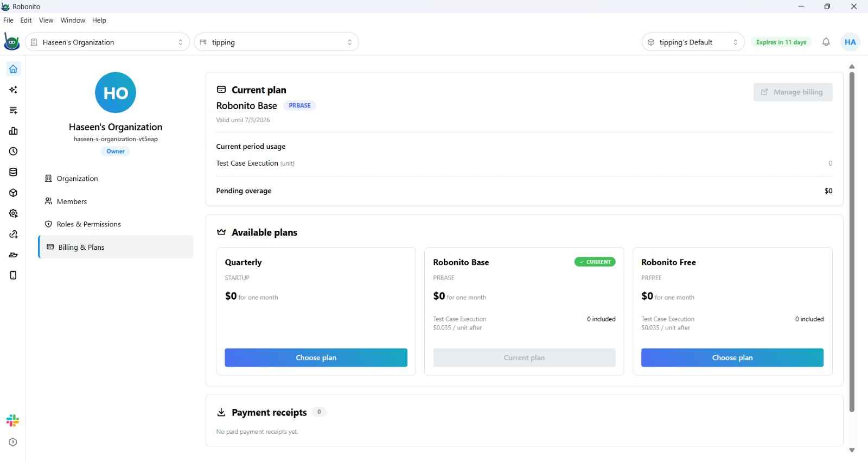
Task: Open the list-with-plus sidebar icon
Action: point(13,110)
